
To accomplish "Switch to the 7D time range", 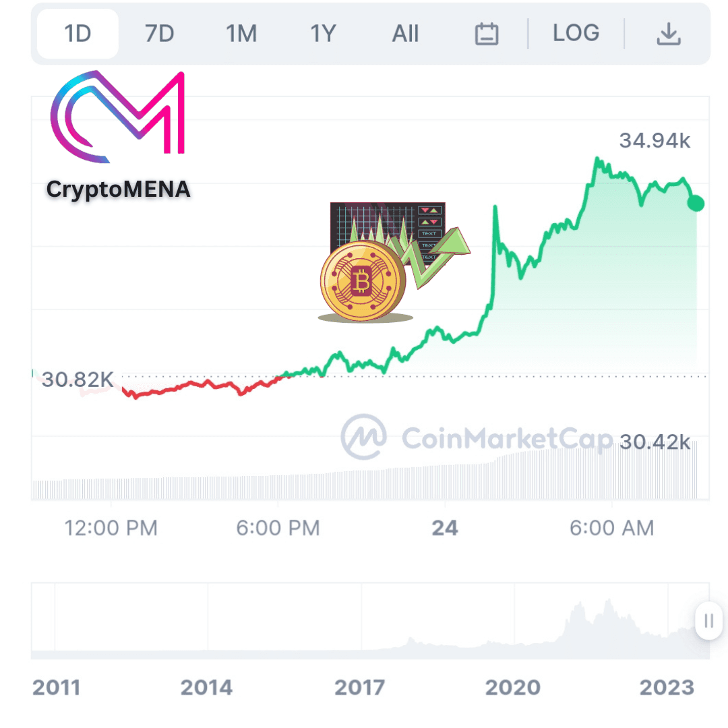I will click(x=159, y=34).
